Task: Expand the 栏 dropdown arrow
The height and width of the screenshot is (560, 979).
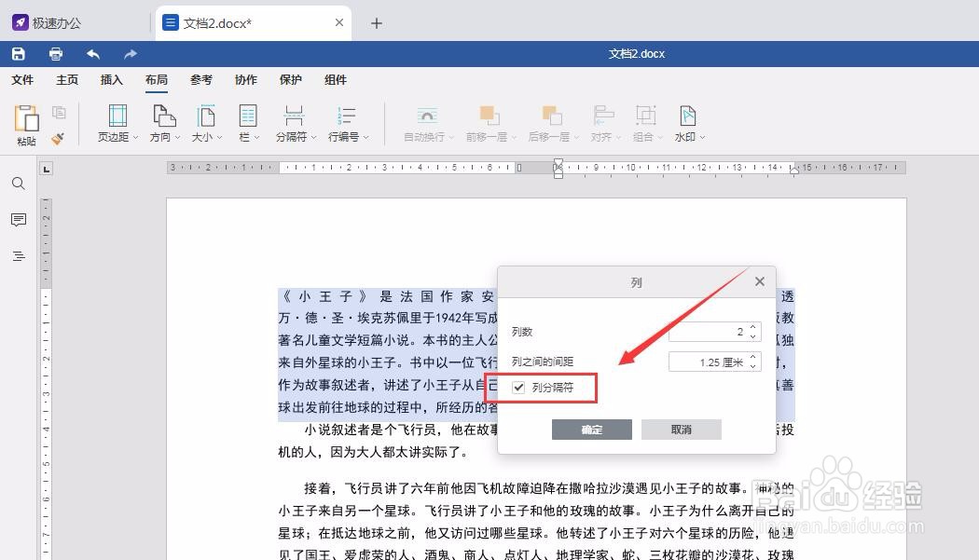Action: (x=256, y=137)
